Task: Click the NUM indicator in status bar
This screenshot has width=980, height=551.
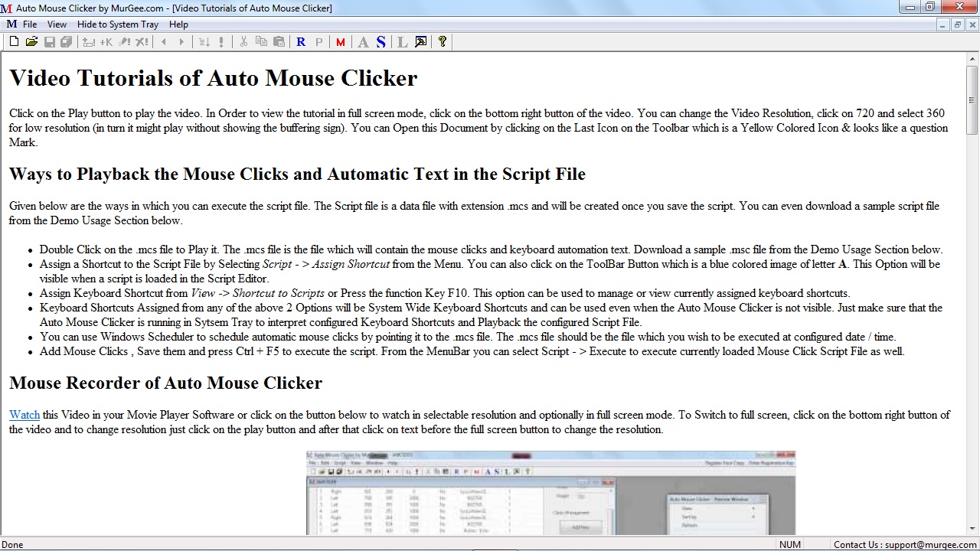Action: click(x=790, y=545)
